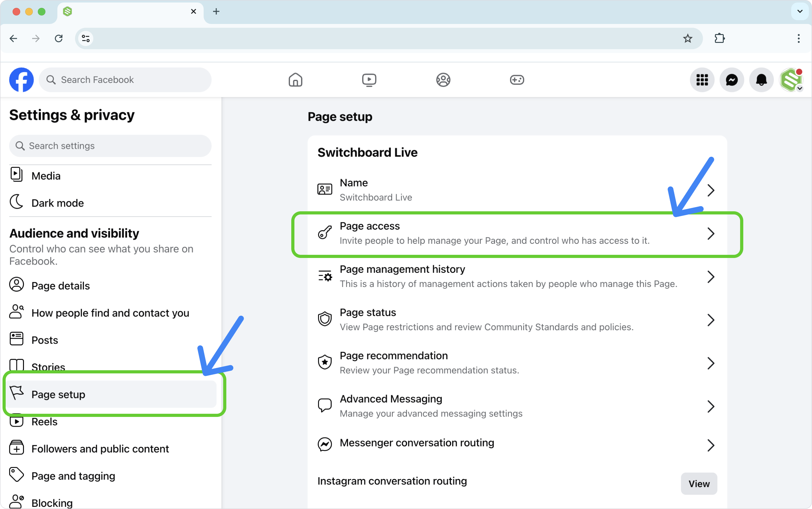Screen dimensions: 812x509
Task: Reload the current page
Action: [x=59, y=38]
